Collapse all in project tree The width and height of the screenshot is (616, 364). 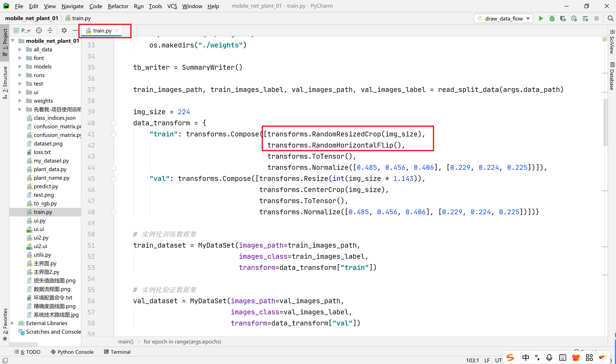tap(50, 30)
